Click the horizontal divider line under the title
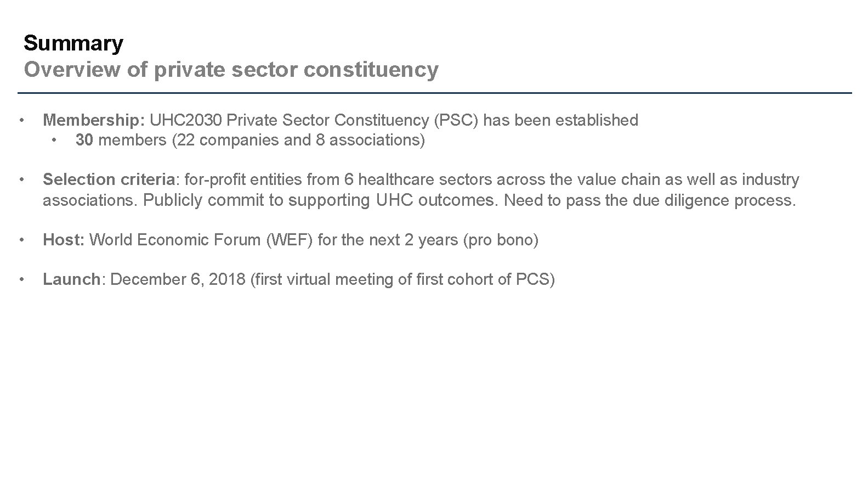This screenshot has height=489, width=868. (x=434, y=93)
